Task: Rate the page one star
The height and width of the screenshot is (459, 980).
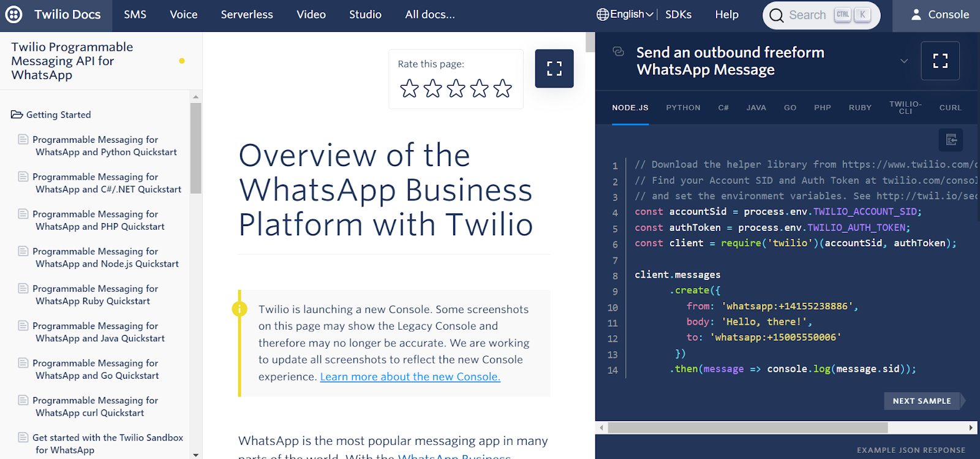Action: tap(409, 89)
